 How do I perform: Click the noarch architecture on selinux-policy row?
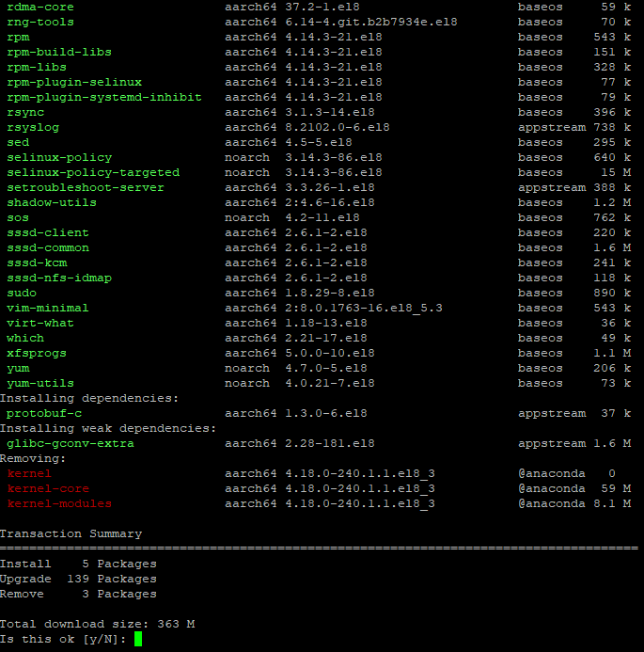[x=247, y=158]
